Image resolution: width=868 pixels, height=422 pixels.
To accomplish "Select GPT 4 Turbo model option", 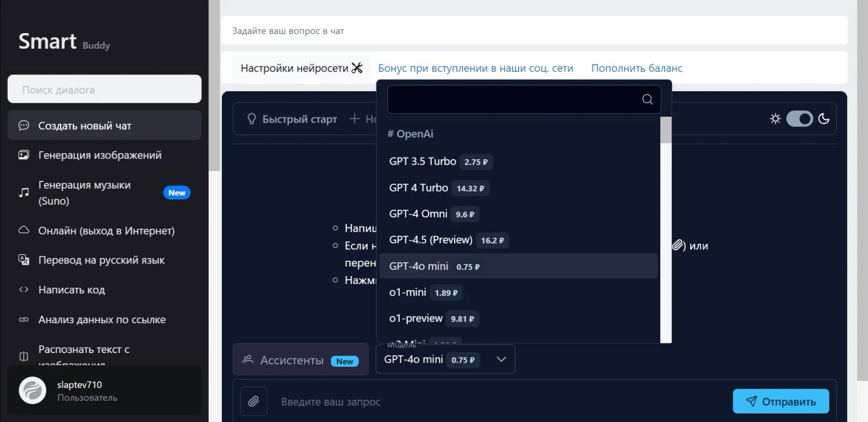I will click(x=519, y=188).
